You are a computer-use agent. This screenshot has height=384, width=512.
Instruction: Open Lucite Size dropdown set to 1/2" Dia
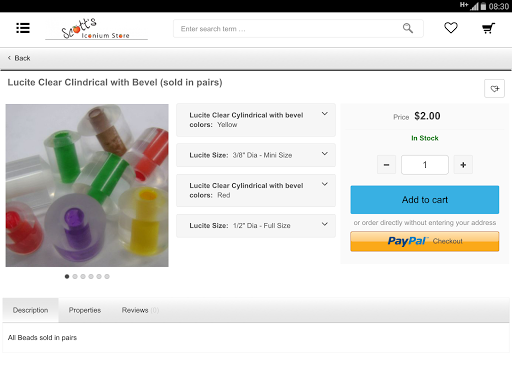click(256, 226)
